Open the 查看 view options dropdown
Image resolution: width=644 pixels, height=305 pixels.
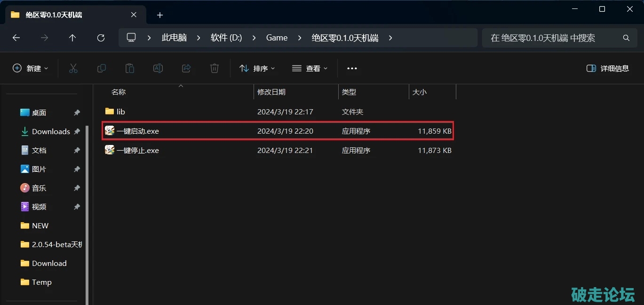309,68
